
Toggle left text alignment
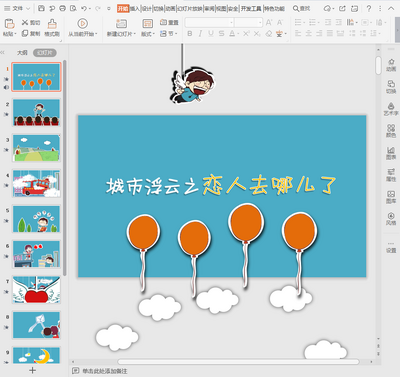pos(298,34)
